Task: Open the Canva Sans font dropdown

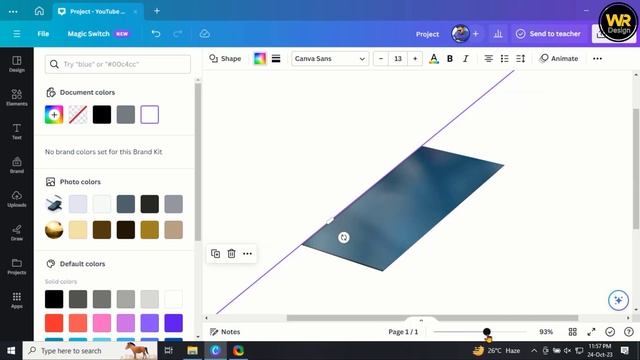Action: [x=330, y=59]
